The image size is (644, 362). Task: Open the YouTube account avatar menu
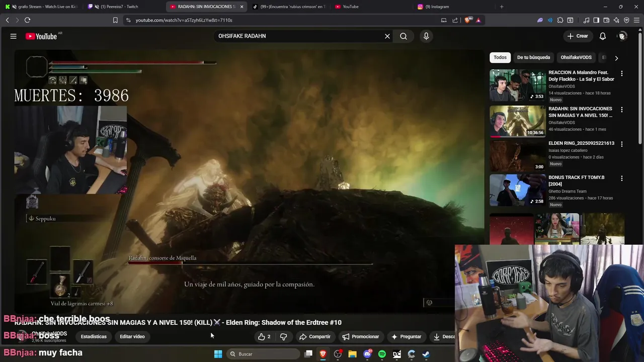(x=622, y=36)
